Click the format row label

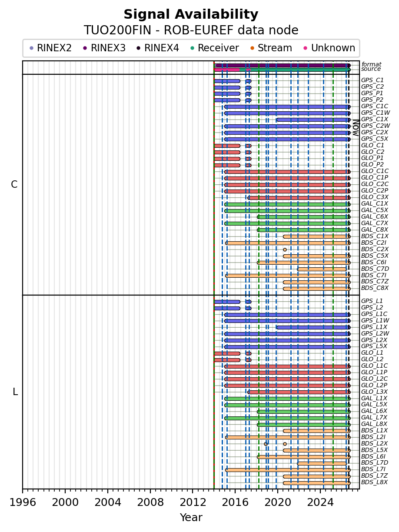[x=371, y=64]
